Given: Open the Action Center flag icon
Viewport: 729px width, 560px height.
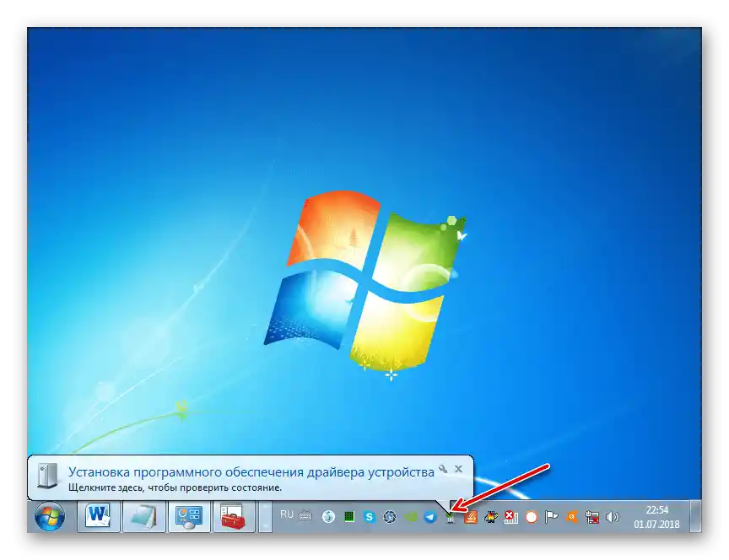Looking at the screenshot, I should click(x=552, y=517).
